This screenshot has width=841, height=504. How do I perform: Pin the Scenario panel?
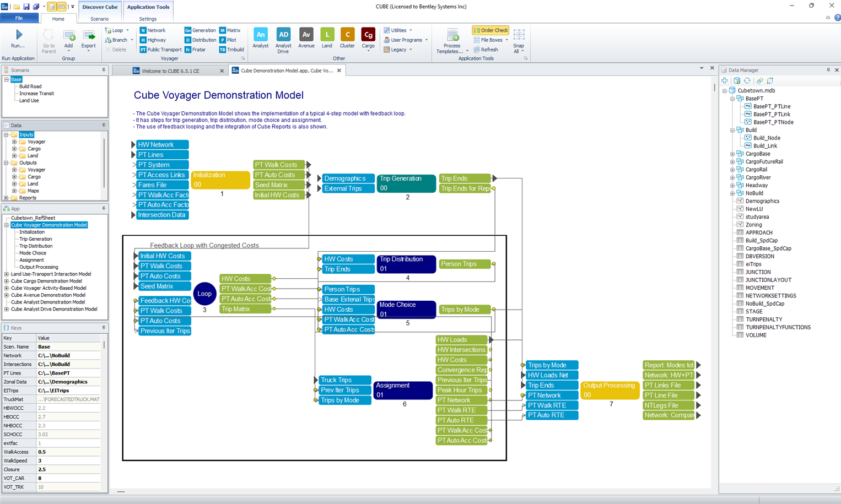104,70
